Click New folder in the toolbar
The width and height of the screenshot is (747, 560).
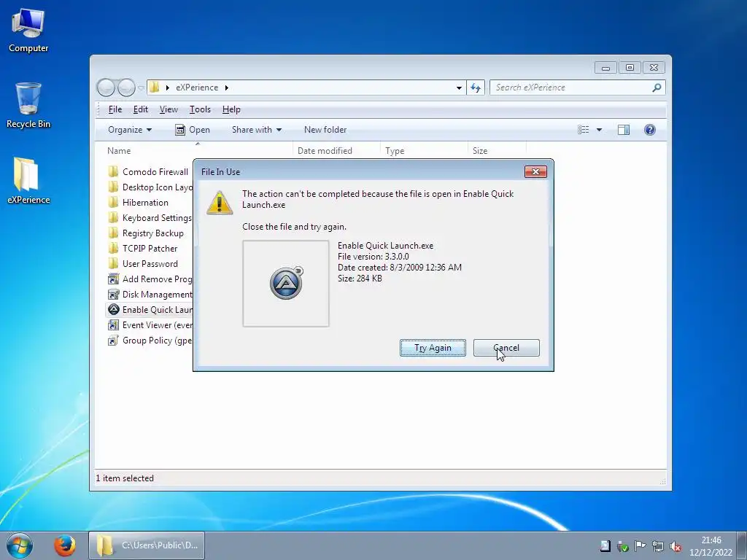(x=325, y=130)
